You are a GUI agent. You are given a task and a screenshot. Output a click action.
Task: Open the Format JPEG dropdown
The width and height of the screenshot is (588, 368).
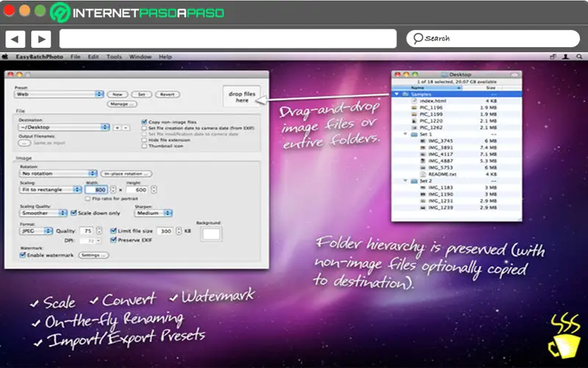coord(36,231)
